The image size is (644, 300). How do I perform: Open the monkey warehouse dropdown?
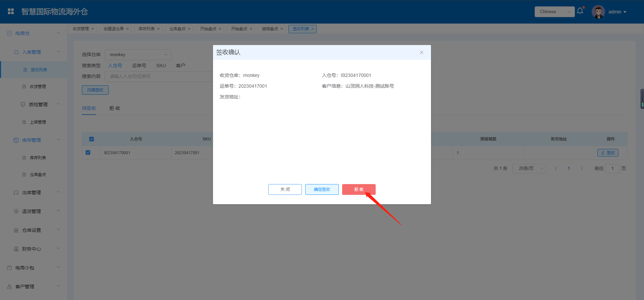(x=138, y=55)
